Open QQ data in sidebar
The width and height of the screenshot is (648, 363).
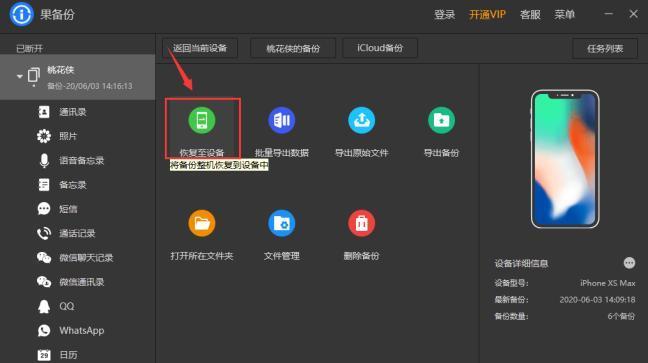(78, 306)
